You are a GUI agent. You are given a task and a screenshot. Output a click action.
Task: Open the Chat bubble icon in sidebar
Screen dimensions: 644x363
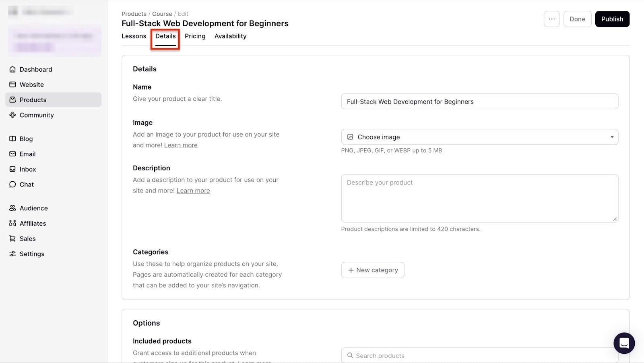[x=12, y=185]
